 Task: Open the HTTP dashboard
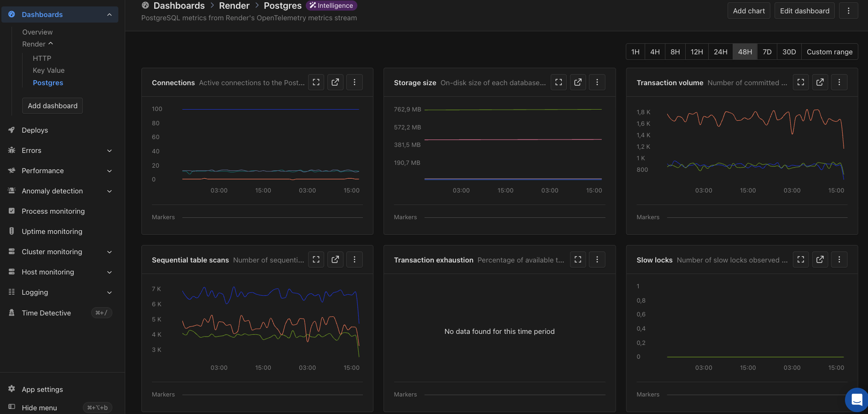[42, 58]
